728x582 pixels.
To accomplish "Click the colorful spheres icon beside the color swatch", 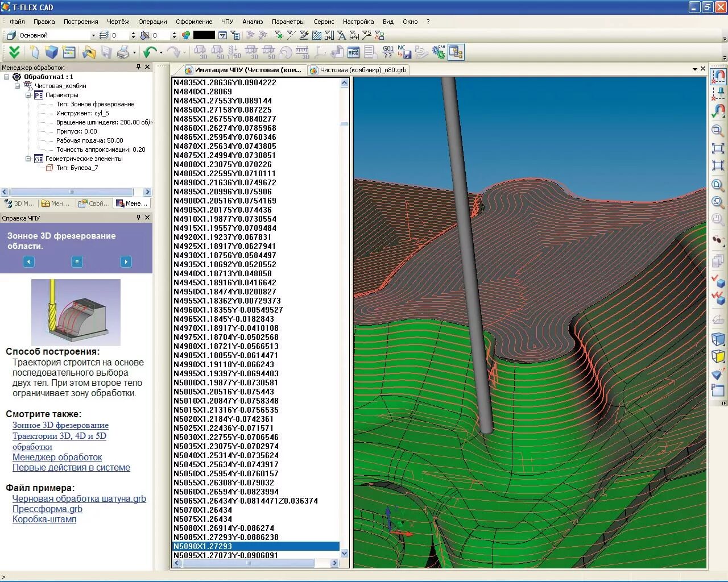I will [186, 35].
